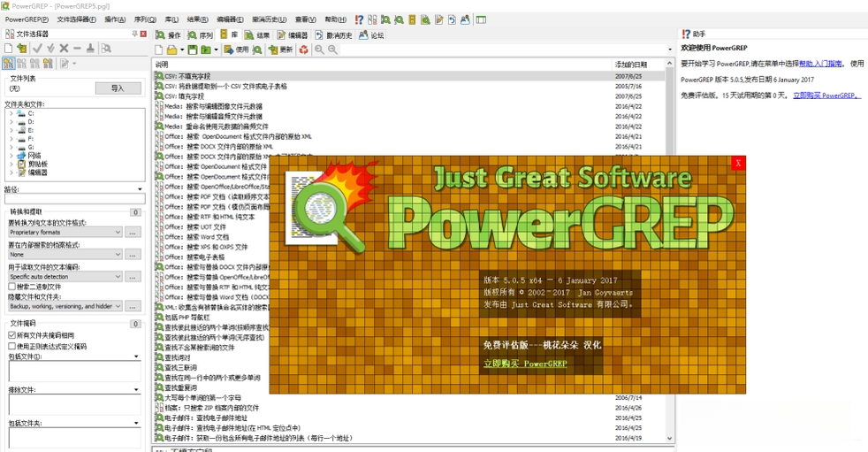This screenshot has width=868, height=452.
Task: Open the 排除文件 dropdown arrow
Action: 136,390
